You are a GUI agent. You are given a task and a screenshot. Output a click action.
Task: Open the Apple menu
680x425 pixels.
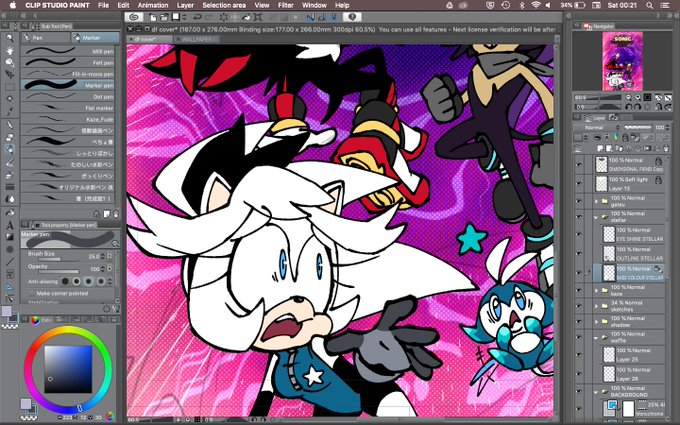pyautogui.click(x=12, y=5)
